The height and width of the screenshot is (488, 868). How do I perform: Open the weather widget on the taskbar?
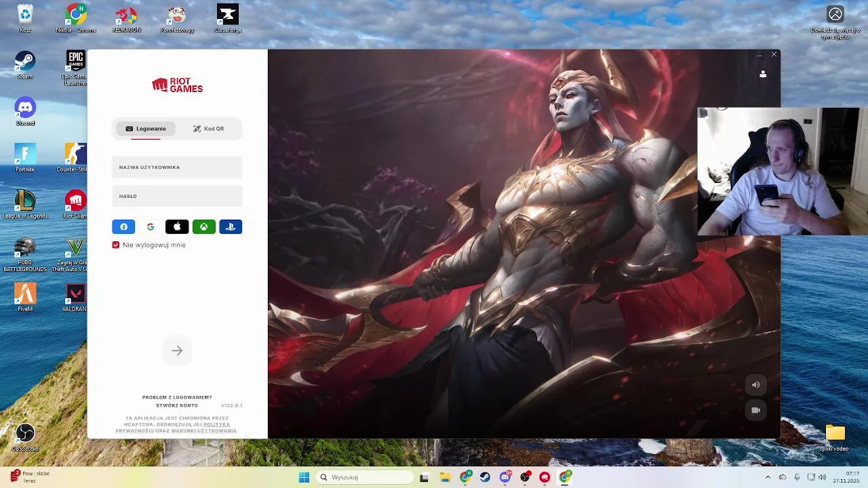[x=31, y=476]
